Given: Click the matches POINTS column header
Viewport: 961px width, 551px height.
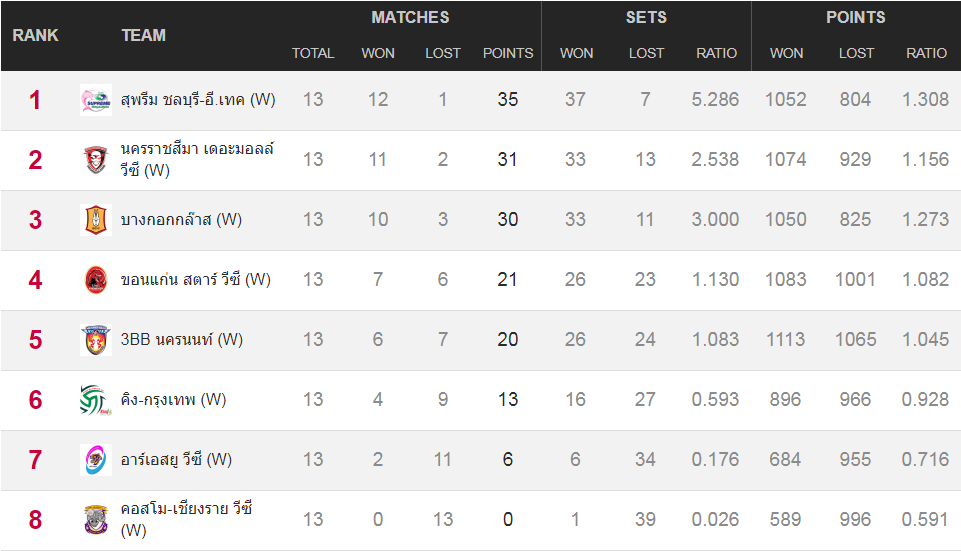Looking at the screenshot, I should [x=508, y=53].
